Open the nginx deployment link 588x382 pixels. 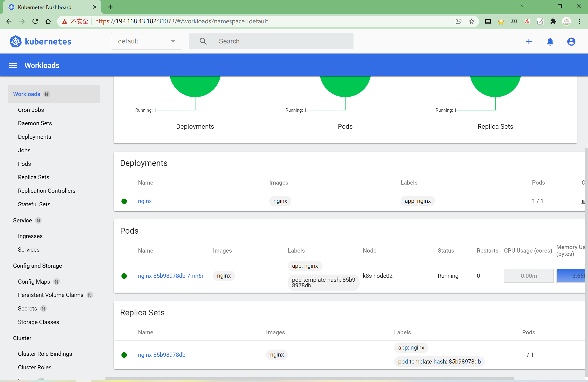145,201
